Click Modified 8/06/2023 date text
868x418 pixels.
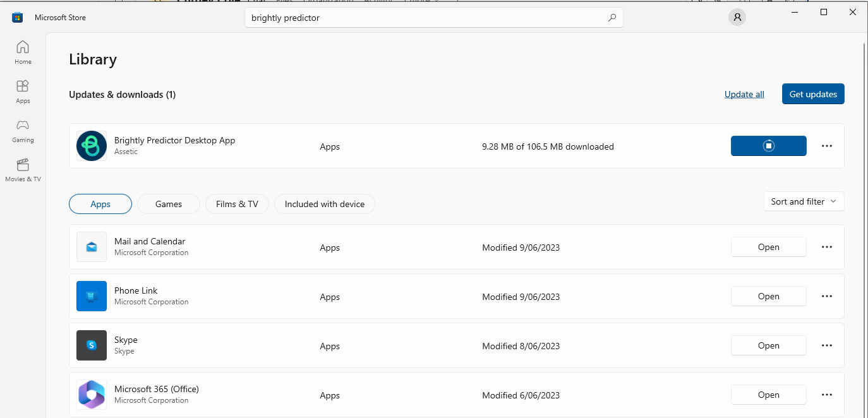(x=521, y=346)
